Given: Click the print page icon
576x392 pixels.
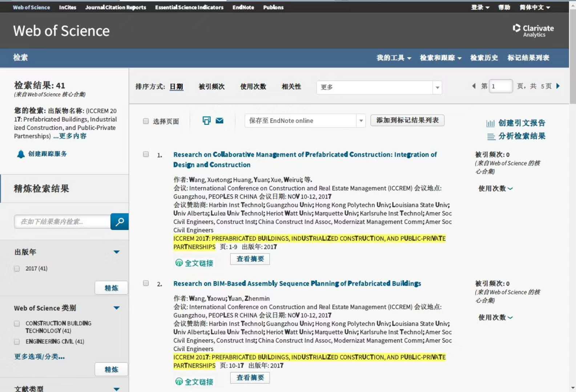Looking at the screenshot, I should (x=206, y=121).
